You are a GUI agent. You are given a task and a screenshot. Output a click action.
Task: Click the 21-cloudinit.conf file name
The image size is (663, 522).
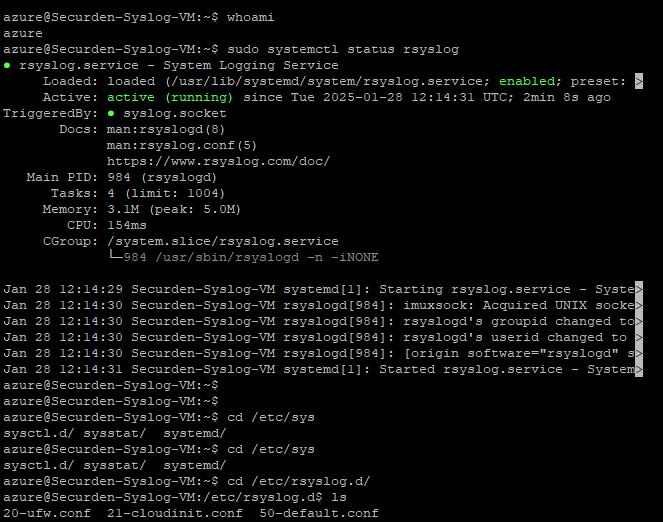(175, 513)
